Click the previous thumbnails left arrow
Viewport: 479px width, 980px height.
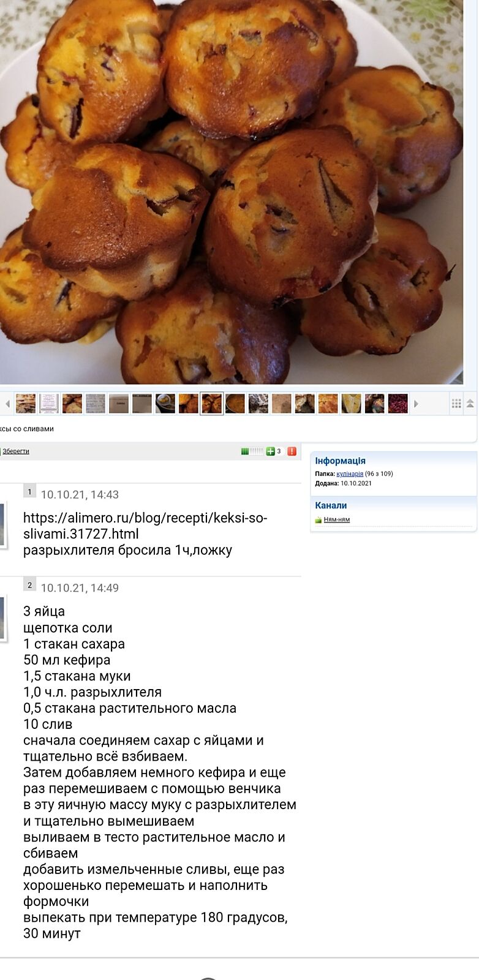click(7, 404)
